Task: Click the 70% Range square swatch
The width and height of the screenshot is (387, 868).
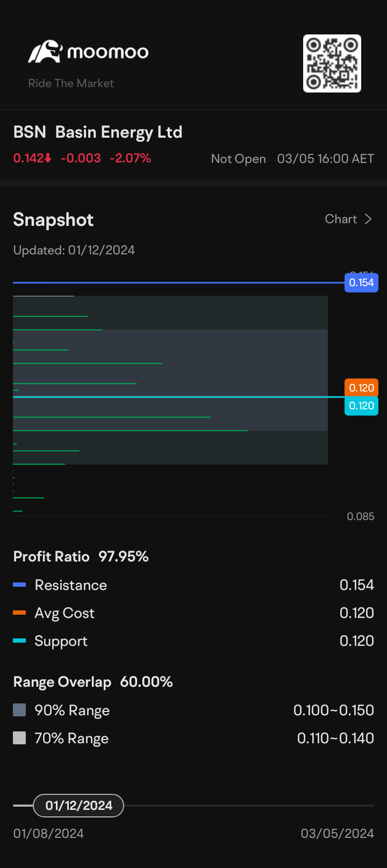Action: (19, 738)
